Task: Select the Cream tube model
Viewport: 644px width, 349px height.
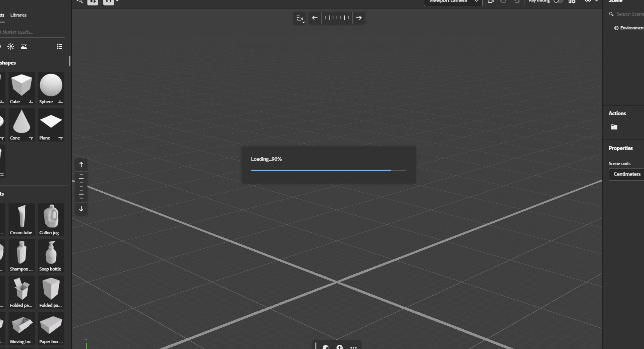Action: click(21, 219)
